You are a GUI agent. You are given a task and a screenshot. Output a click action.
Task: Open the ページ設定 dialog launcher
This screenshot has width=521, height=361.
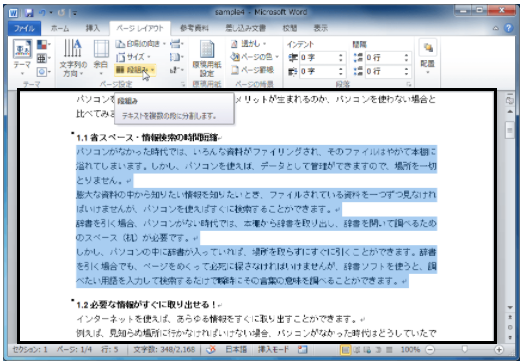[183, 85]
